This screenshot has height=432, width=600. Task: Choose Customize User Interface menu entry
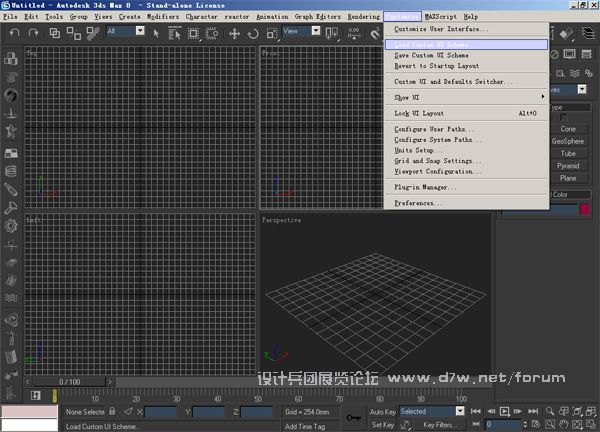(466, 29)
